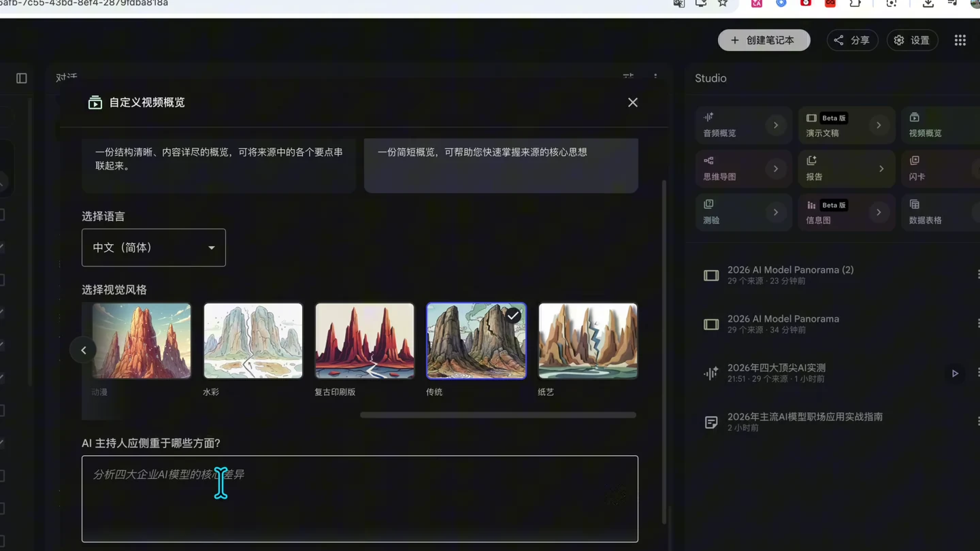Open the 视频概览 tile

[x=941, y=125]
